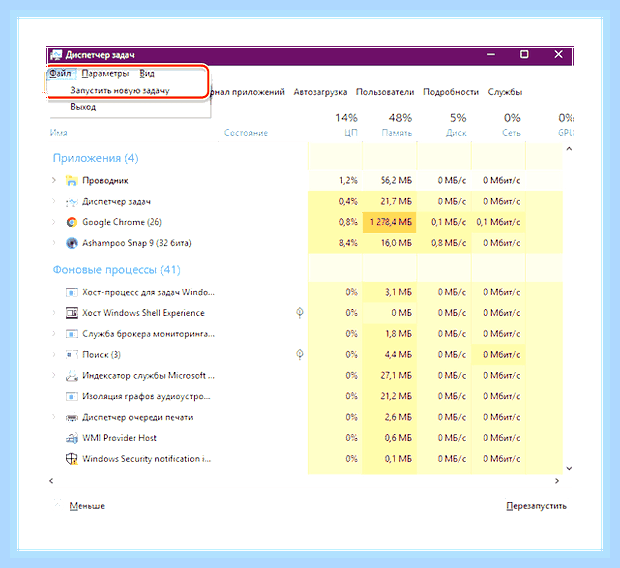Image resolution: width=620 pixels, height=568 pixels.
Task: Expand the Google Chrome (26) group
Action: coord(54,222)
